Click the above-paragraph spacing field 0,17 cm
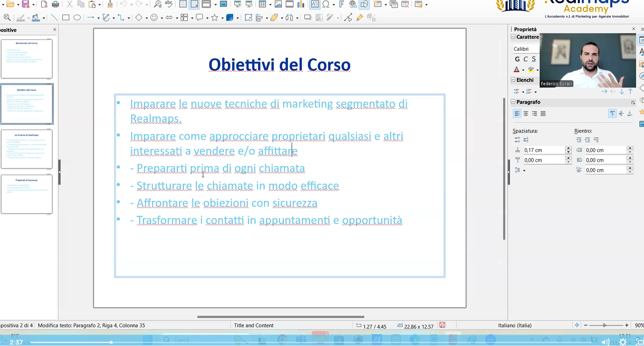The width and height of the screenshot is (644, 346). [x=544, y=150]
